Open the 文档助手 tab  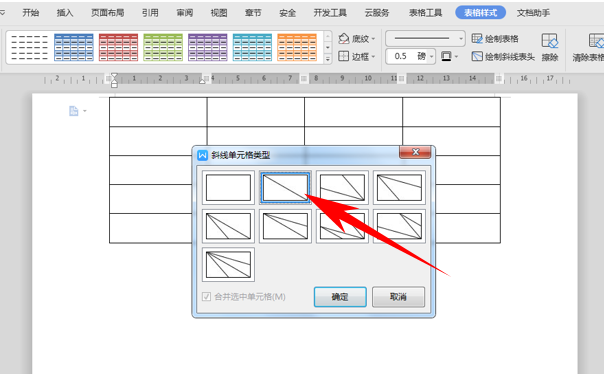pos(533,13)
